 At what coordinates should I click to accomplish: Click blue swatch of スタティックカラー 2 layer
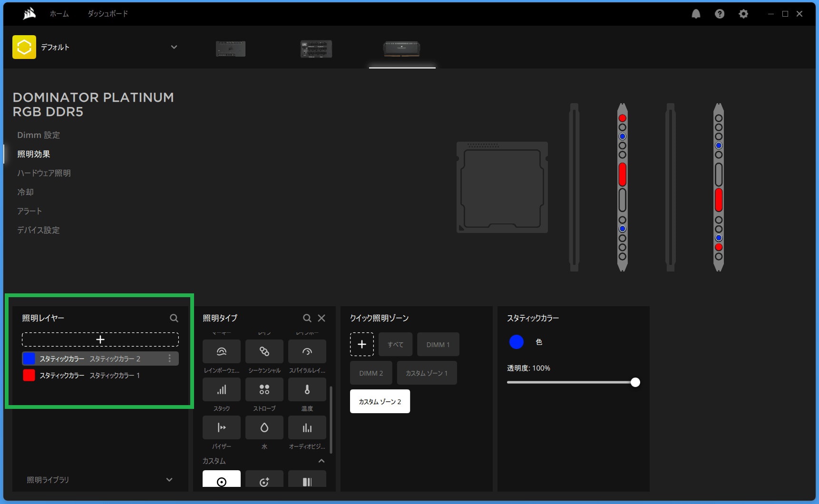pyautogui.click(x=29, y=359)
